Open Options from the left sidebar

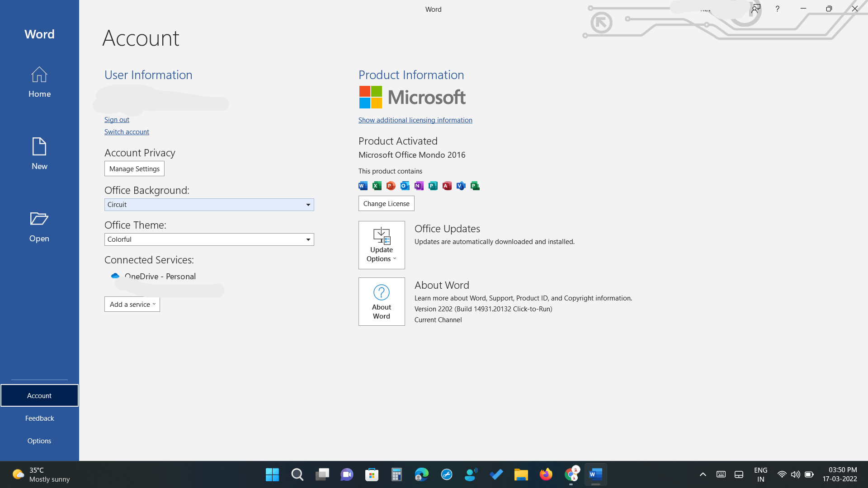coord(39,441)
